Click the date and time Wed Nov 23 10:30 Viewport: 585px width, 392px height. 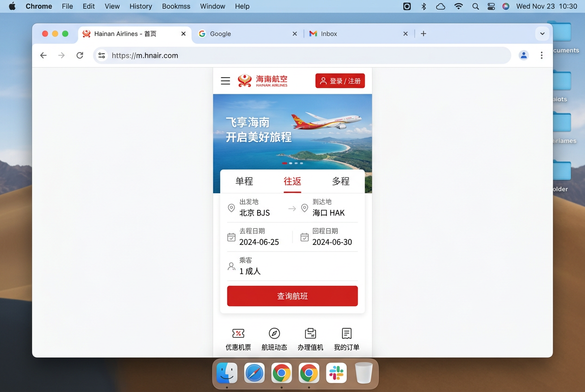547,6
